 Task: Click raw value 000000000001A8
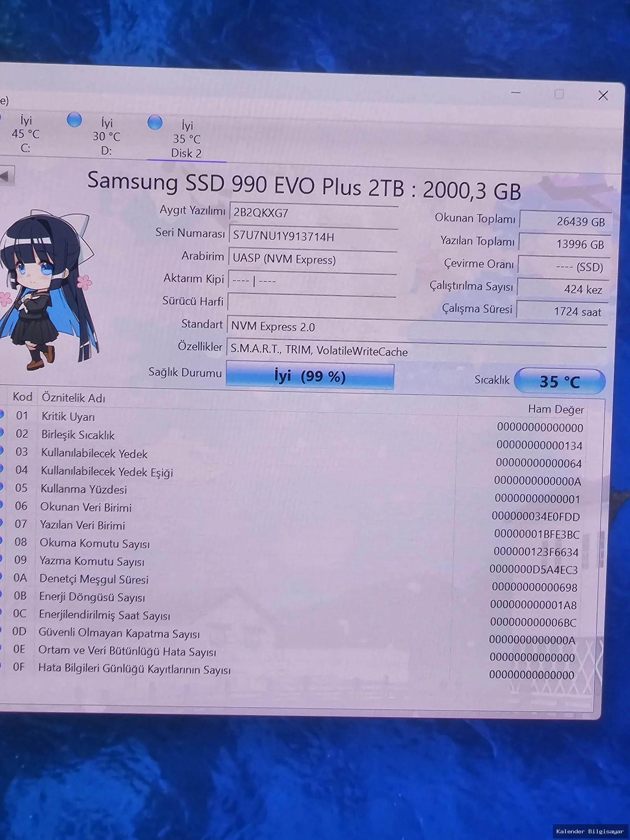pos(534,605)
